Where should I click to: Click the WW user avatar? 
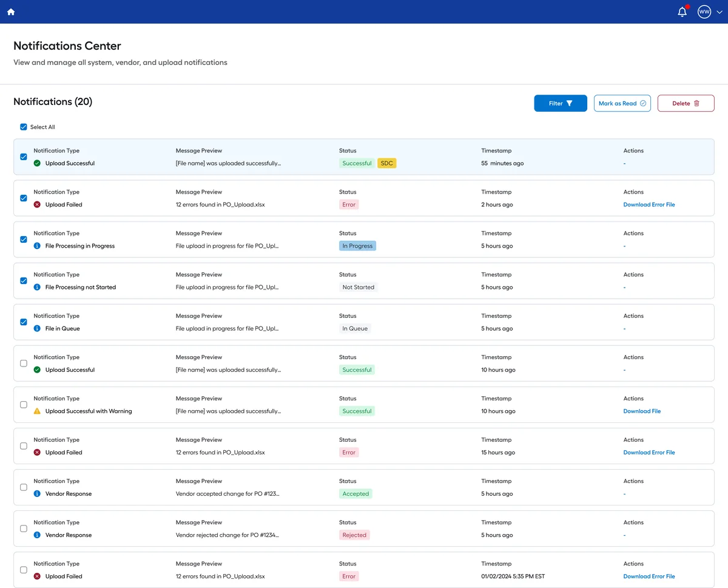704,12
